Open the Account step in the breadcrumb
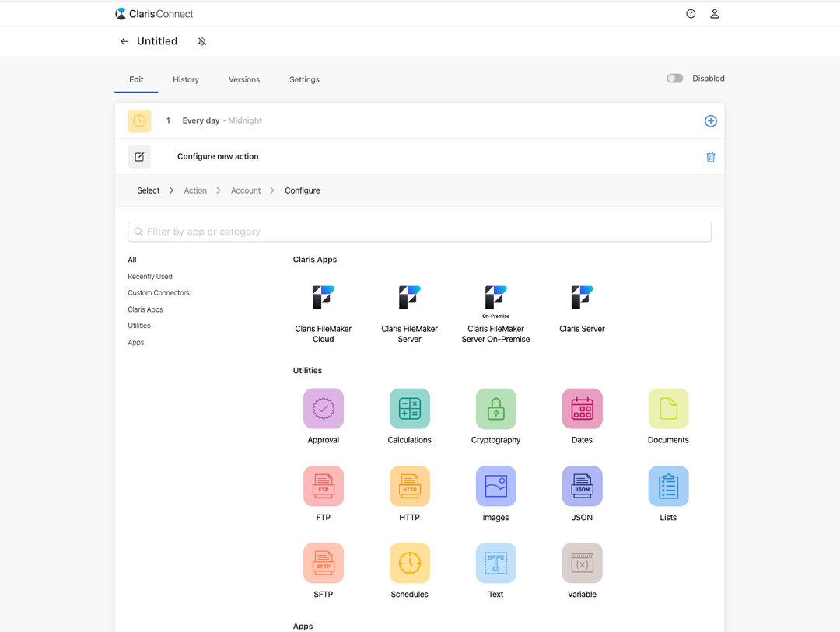This screenshot has height=632, width=840. [x=245, y=190]
